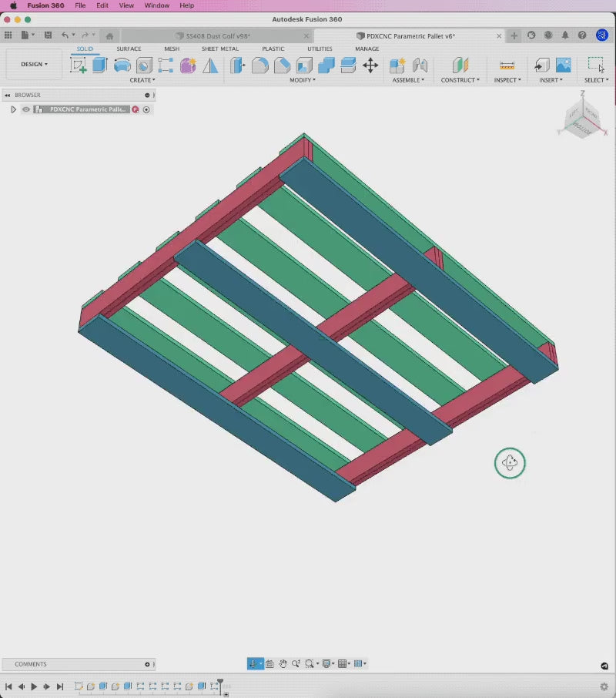
Task: Toggle visibility eye of PDXCNC Parametric Pallet
Action: (26, 109)
